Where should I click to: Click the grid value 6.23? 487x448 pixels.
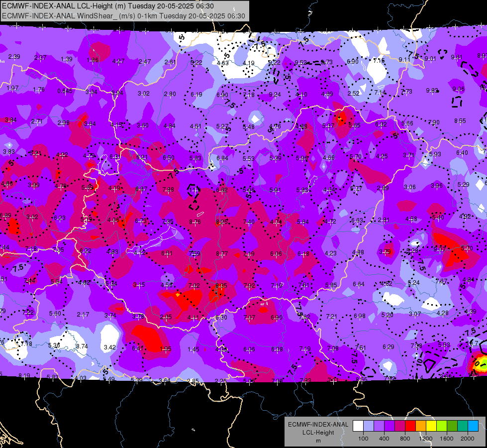pyautogui.click(x=60, y=218)
